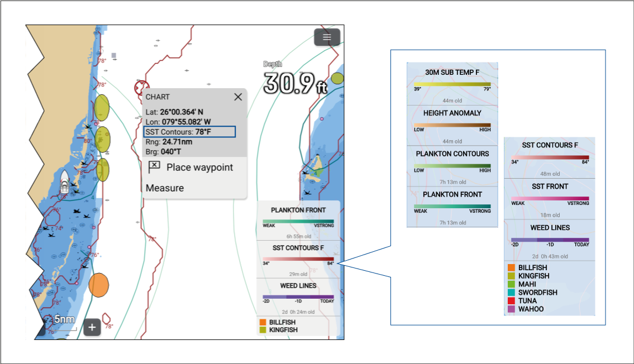
Task: Choose the purple WAHOO legend swatch
Action: (x=511, y=309)
